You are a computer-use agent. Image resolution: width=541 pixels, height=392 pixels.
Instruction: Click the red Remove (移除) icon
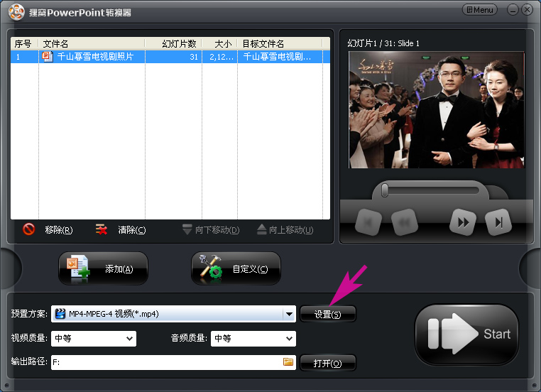(x=28, y=229)
